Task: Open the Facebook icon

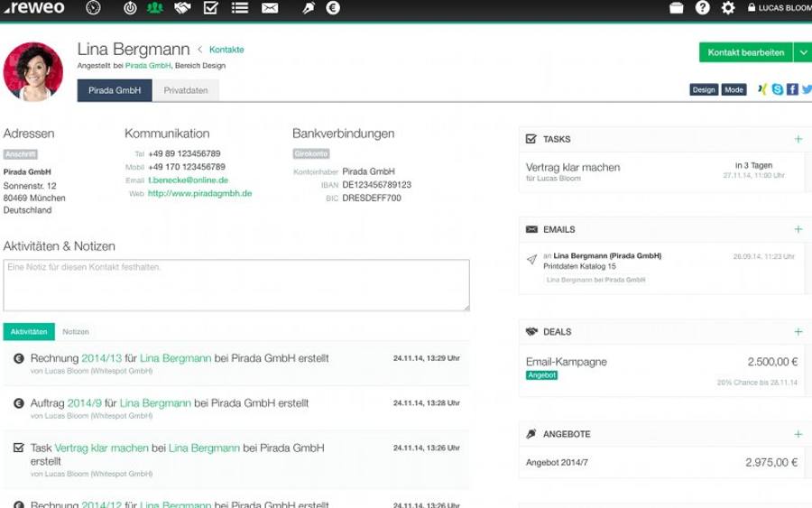Action: pyautogui.click(x=792, y=89)
